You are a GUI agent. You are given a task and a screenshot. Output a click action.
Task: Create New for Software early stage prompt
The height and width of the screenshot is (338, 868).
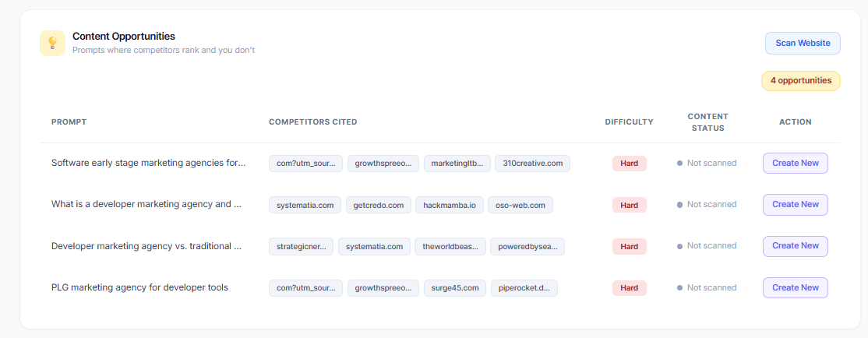[x=795, y=164]
